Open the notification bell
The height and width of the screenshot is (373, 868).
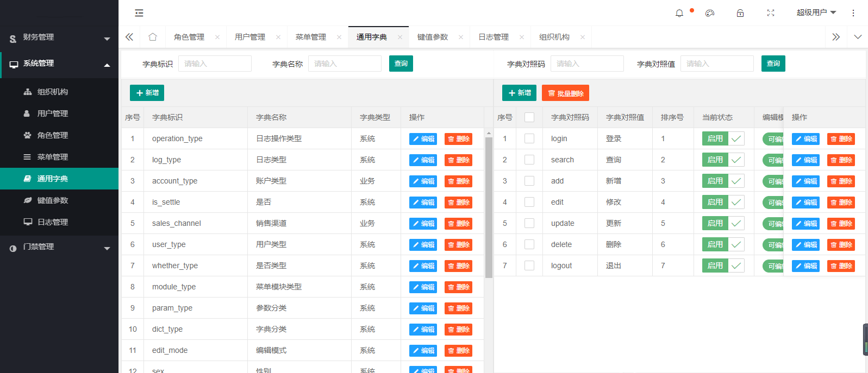(x=679, y=13)
